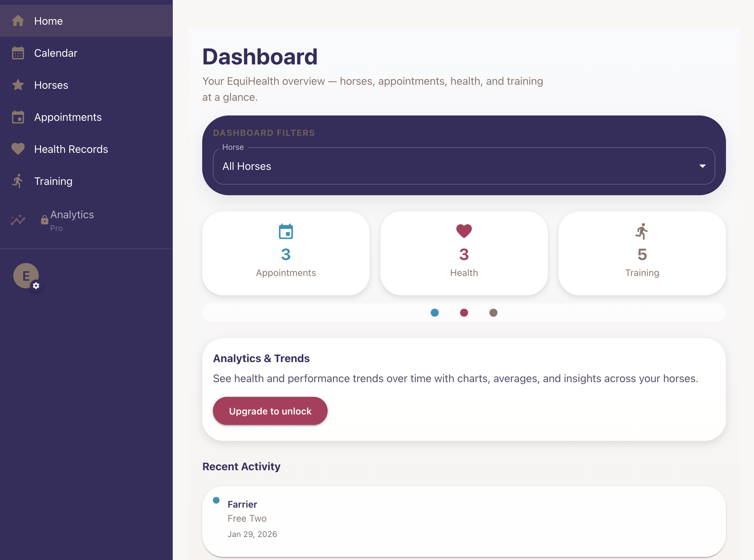Select the crimson carousel dot
Viewport: 754px width, 560px height.
tap(464, 313)
